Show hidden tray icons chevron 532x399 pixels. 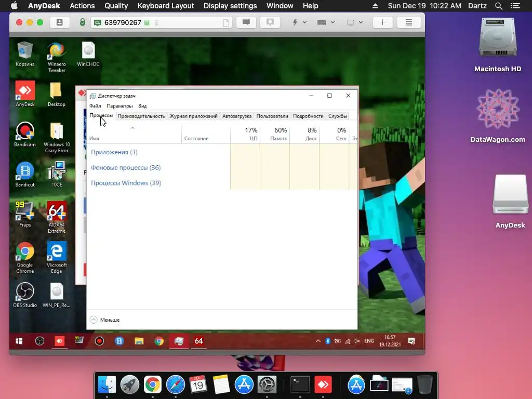(318, 341)
